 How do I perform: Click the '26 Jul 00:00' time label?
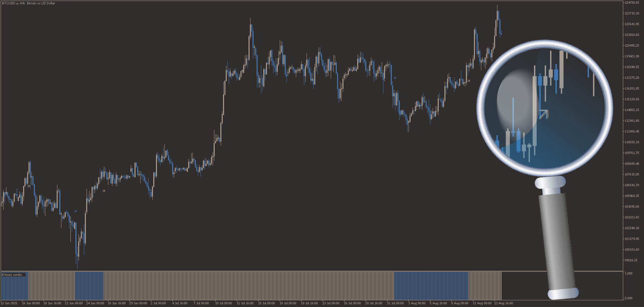tap(352, 303)
